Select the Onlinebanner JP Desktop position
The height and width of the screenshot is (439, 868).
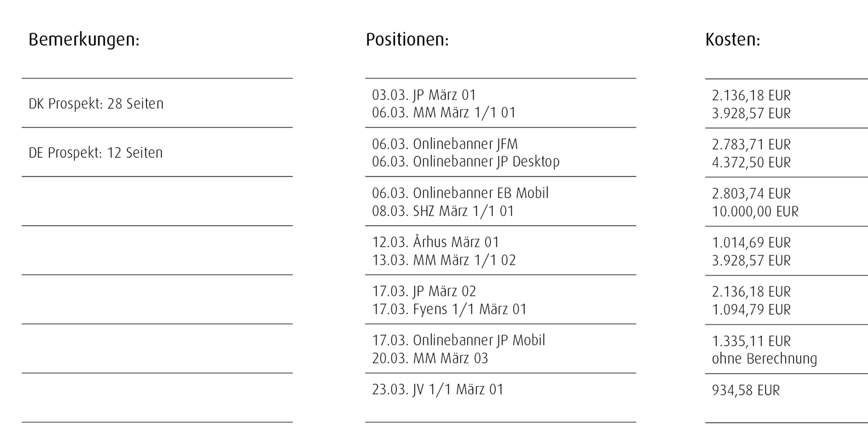point(465,162)
